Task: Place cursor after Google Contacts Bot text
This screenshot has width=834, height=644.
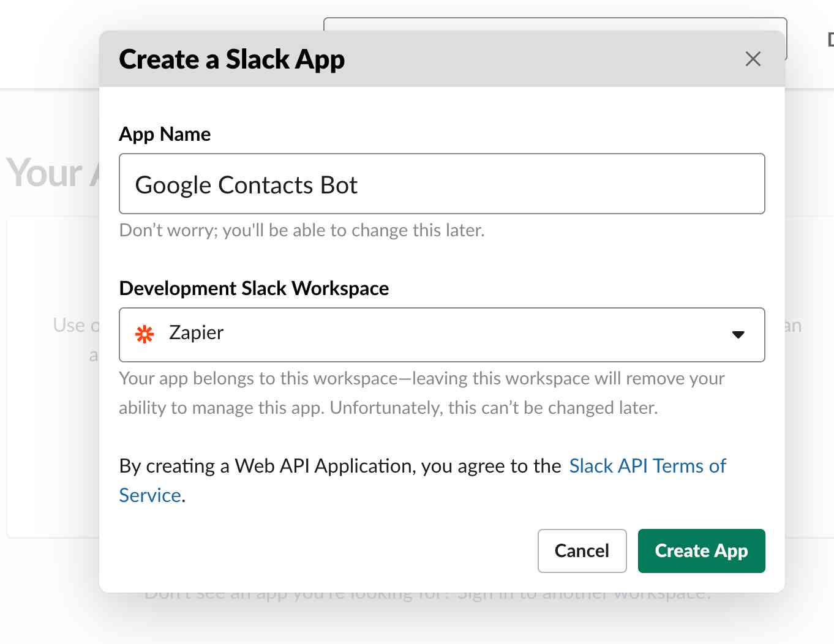Action: tap(359, 185)
